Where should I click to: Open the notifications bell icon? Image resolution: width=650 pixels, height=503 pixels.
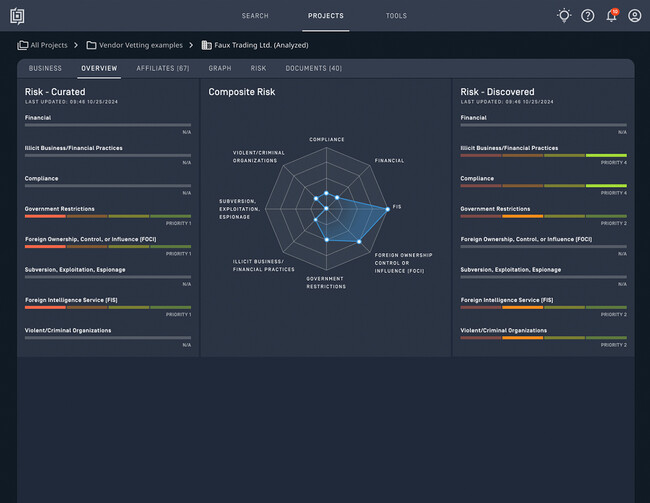pyautogui.click(x=611, y=15)
